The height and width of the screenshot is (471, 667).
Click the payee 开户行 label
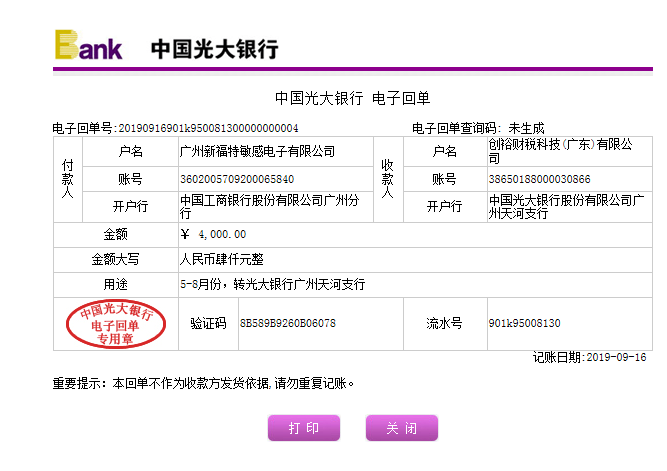[445, 207]
